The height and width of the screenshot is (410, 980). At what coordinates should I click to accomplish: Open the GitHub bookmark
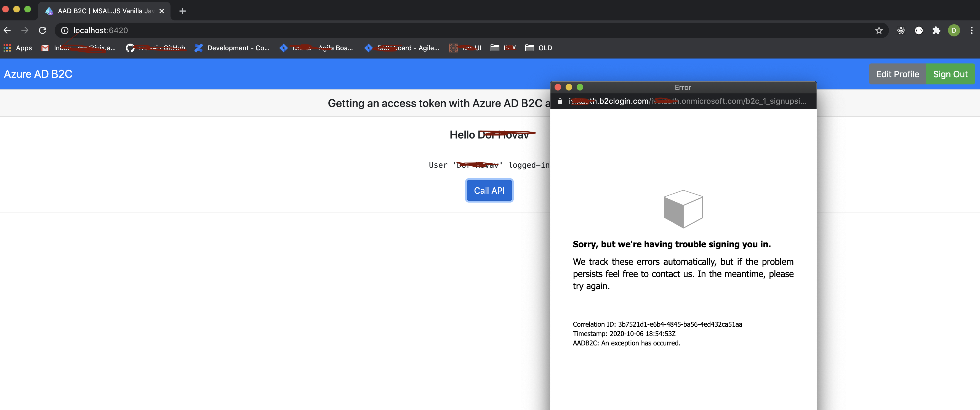pos(155,48)
